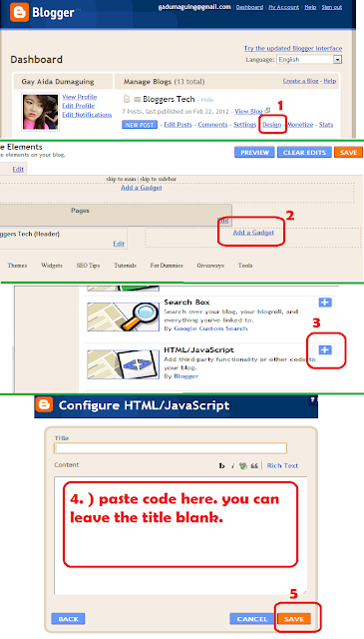The width and height of the screenshot is (364, 639).
Task: Toggle bold in content toolbar
Action: tap(222, 466)
